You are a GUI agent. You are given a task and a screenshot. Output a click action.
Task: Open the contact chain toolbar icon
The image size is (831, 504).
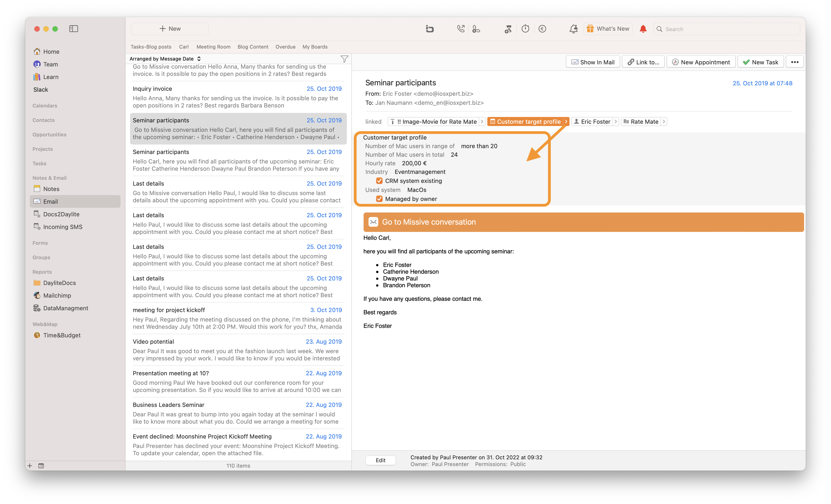tap(476, 29)
